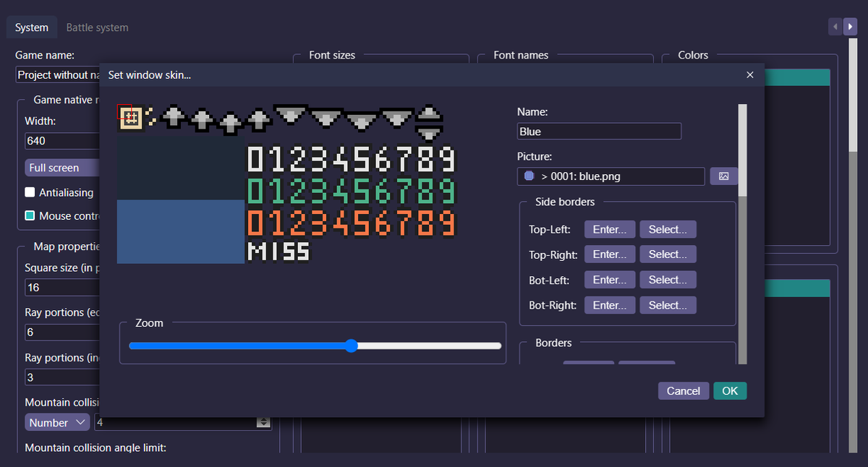Image resolution: width=868 pixels, height=467 pixels.
Task: Open the Full screen dropdown
Action: tap(62, 168)
